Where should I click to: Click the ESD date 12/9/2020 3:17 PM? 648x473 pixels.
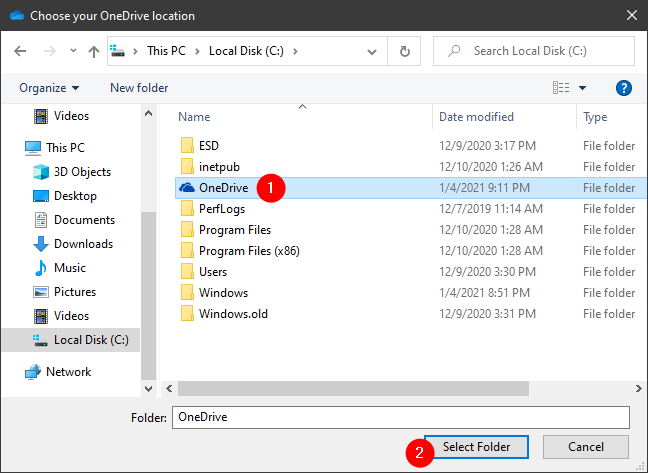point(487,146)
